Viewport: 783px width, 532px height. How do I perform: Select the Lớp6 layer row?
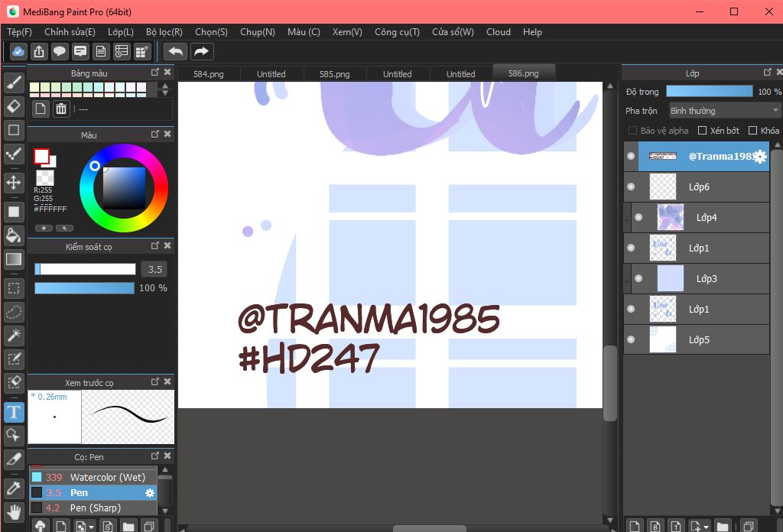click(x=697, y=187)
